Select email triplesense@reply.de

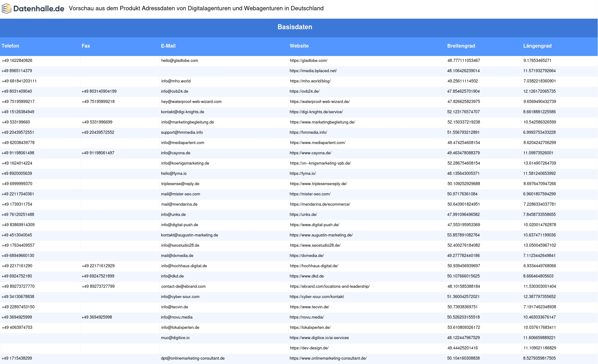[180, 184]
